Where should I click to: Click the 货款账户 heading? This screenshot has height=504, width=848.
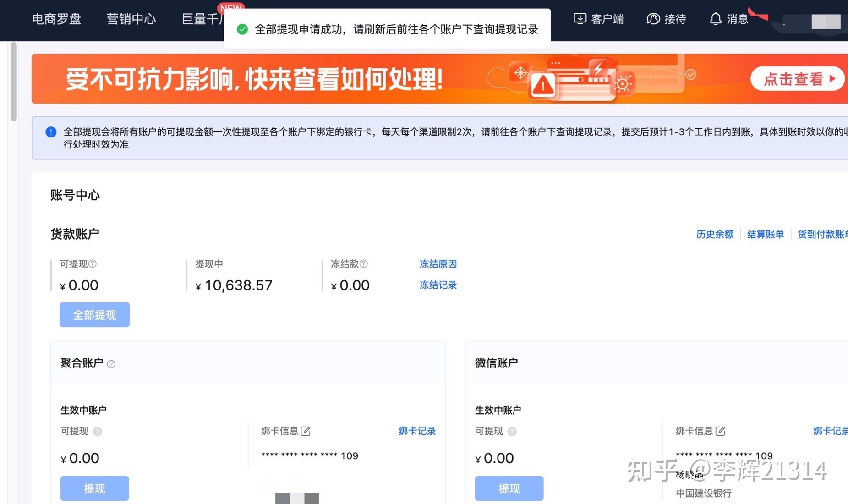75,234
